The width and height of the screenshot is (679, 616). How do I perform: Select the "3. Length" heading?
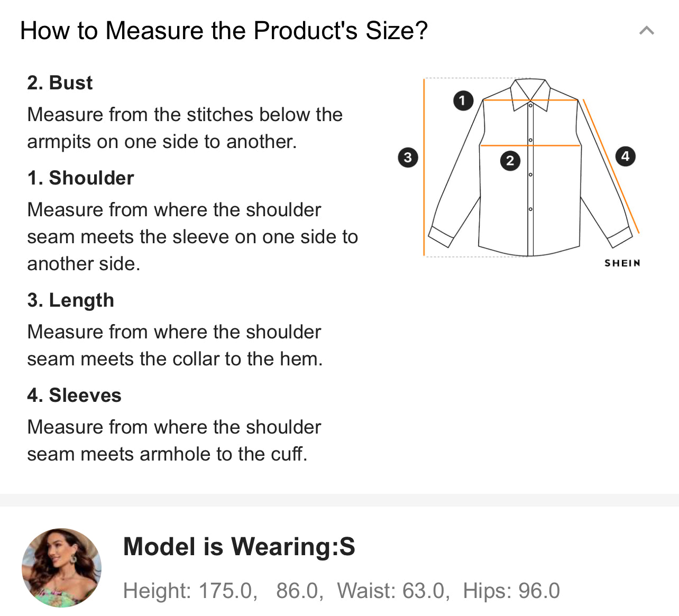(x=70, y=300)
